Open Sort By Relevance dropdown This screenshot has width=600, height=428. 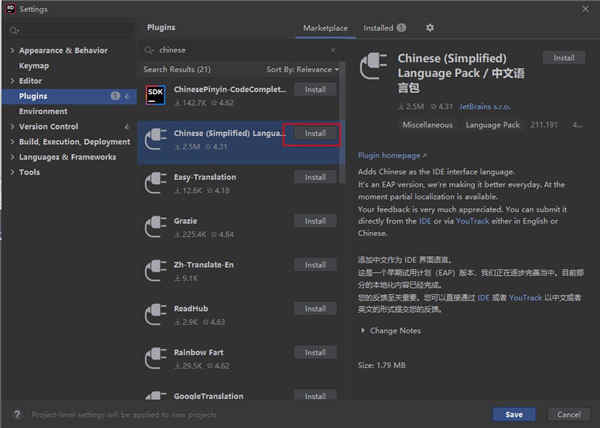pos(302,69)
